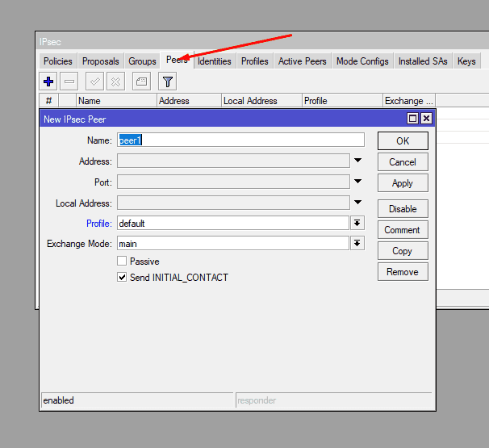Open the Exchange Mode dropdown
Screen dimensions: 489x448
(357, 243)
